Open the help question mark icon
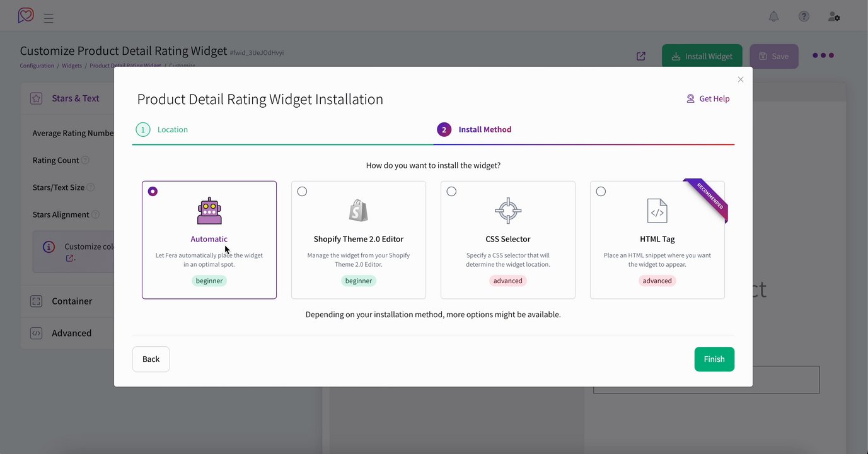 click(x=804, y=16)
